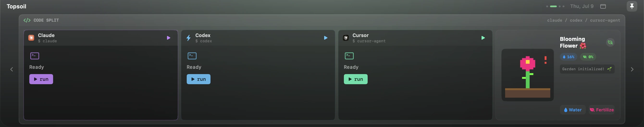Screen dimensions: 644x127
Task: Start Claude with the purple header play arrow
Action: [x=168, y=38]
